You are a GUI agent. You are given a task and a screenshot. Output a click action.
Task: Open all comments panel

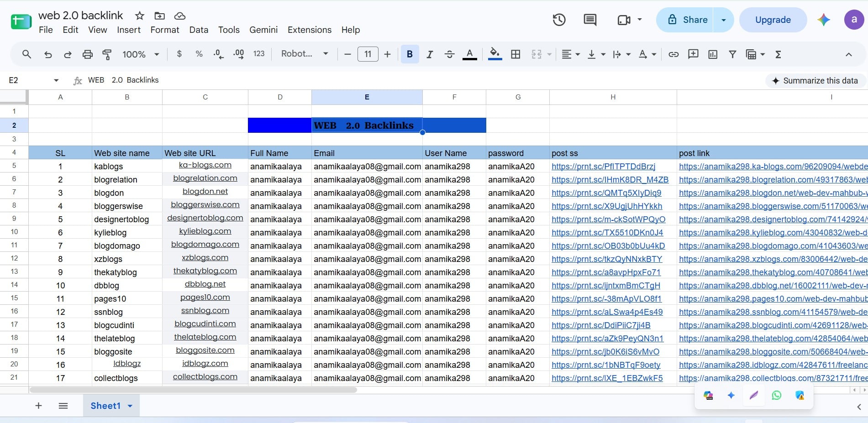point(590,20)
